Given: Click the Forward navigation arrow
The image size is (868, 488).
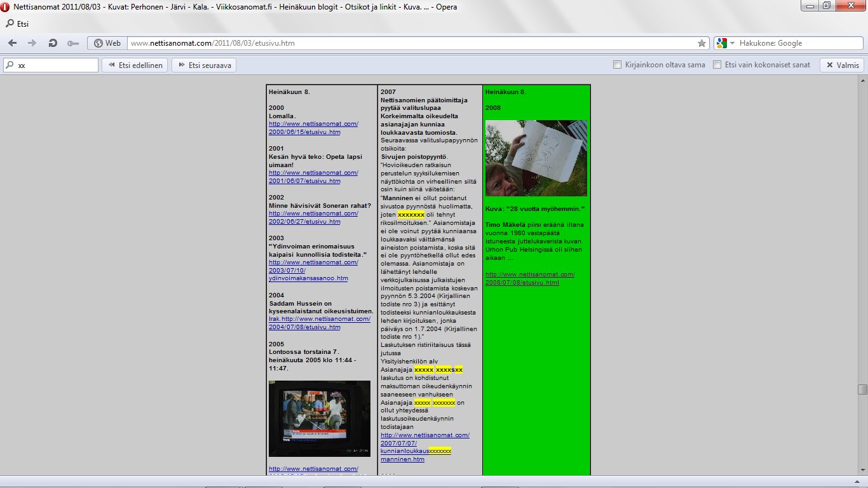Looking at the screenshot, I should point(32,43).
